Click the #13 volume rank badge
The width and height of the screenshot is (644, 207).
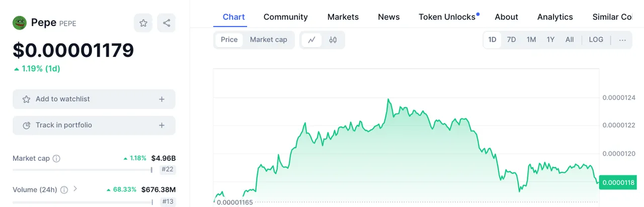(168, 202)
